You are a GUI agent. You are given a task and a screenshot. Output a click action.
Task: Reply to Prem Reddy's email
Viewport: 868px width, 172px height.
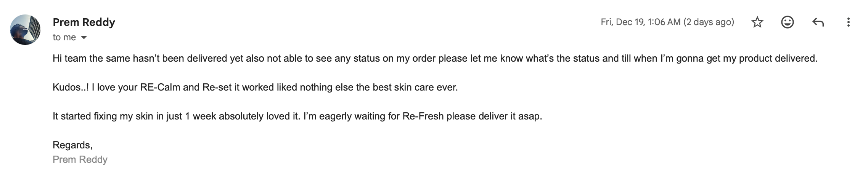(x=818, y=22)
